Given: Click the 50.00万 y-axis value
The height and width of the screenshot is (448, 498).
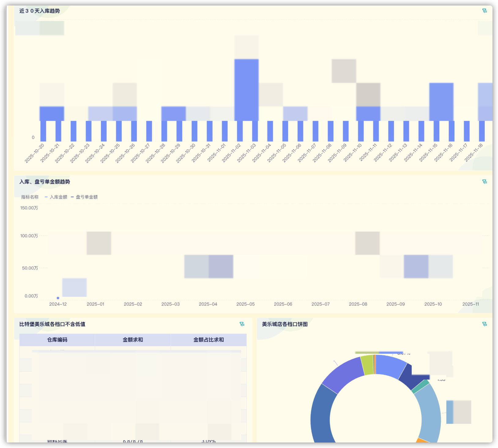Looking at the screenshot, I should point(30,268).
